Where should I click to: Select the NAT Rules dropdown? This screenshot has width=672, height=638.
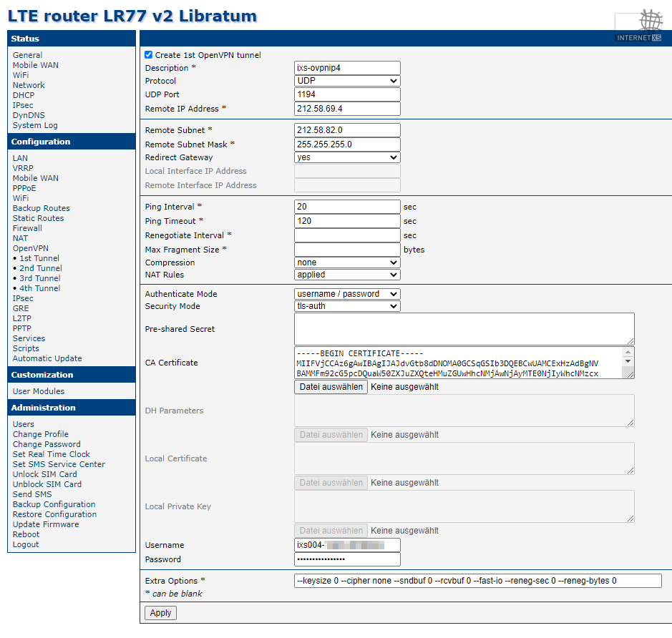347,275
